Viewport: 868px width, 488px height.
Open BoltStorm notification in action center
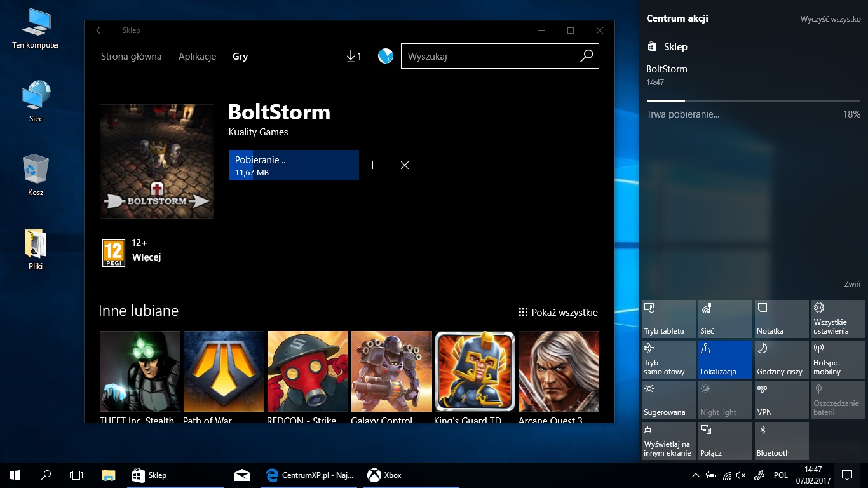point(753,93)
